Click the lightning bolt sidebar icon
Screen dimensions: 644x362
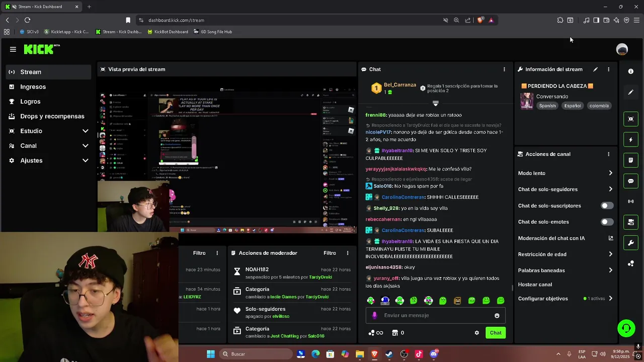click(631, 140)
